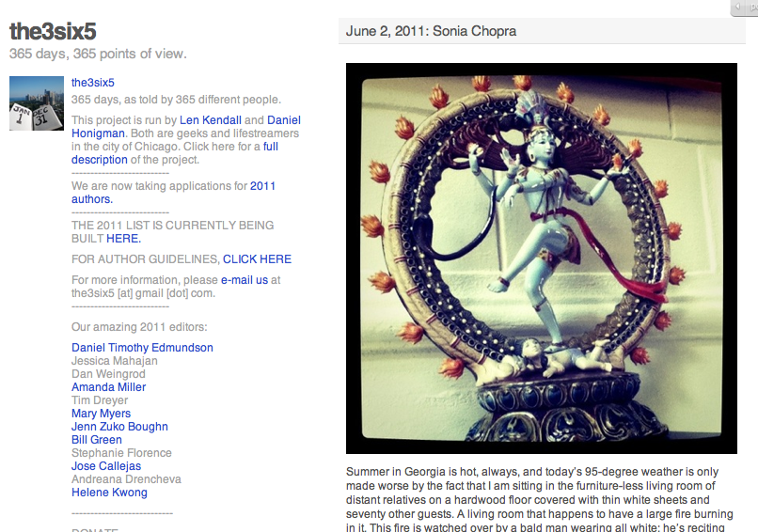Image resolution: width=758 pixels, height=532 pixels.
Task: Open the the3six5 profile name link
Action: pyautogui.click(x=93, y=83)
